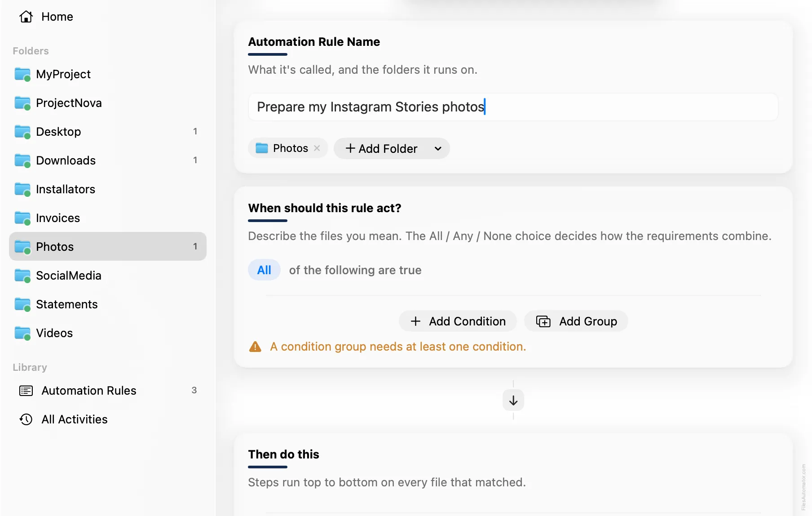Click the All Activities clock icon
Image resolution: width=812 pixels, height=516 pixels.
(x=26, y=419)
